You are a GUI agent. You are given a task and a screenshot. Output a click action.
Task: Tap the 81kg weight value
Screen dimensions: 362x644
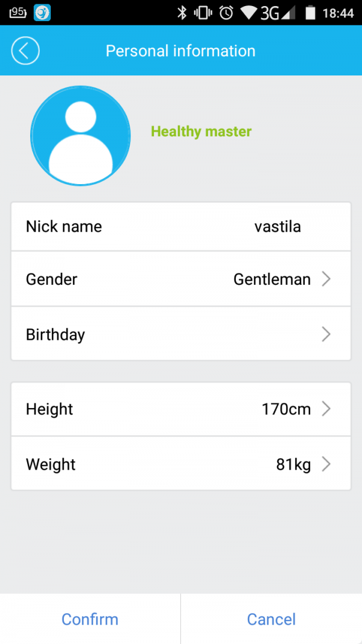pyautogui.click(x=293, y=465)
